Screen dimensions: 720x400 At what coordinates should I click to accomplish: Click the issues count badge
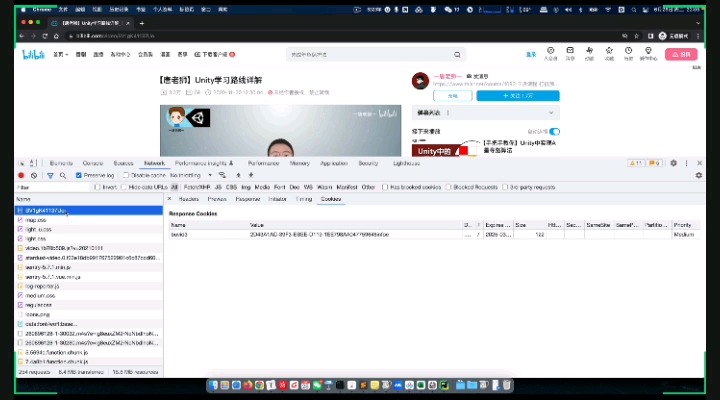654,163
